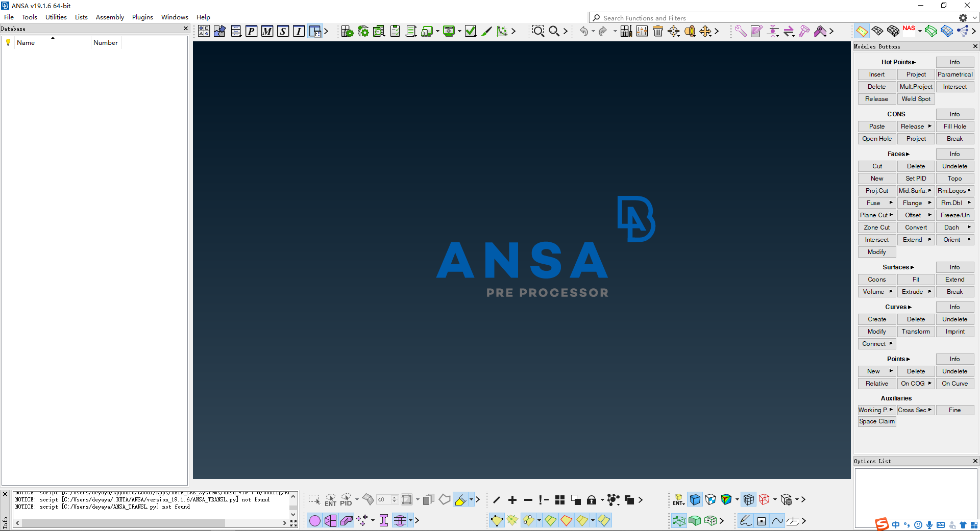Screen dimensions: 980x531
Task: Click the trash Delete icon in the toolbar
Action: click(x=658, y=31)
